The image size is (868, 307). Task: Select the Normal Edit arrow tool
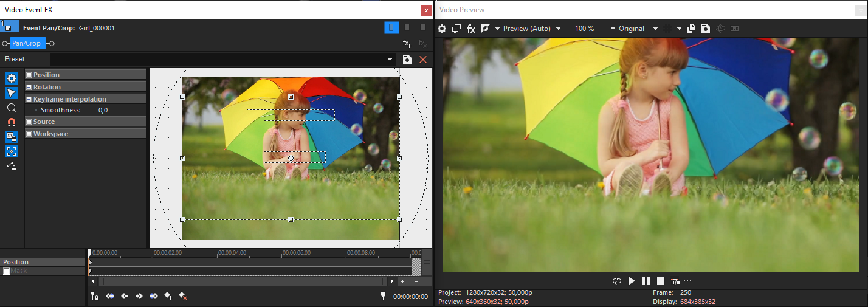(12, 93)
